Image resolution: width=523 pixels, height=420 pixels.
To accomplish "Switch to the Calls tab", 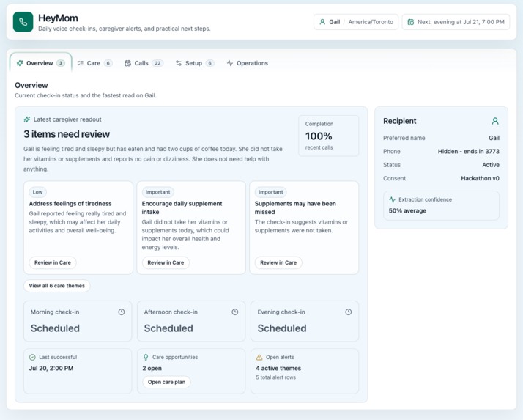I will tap(144, 63).
